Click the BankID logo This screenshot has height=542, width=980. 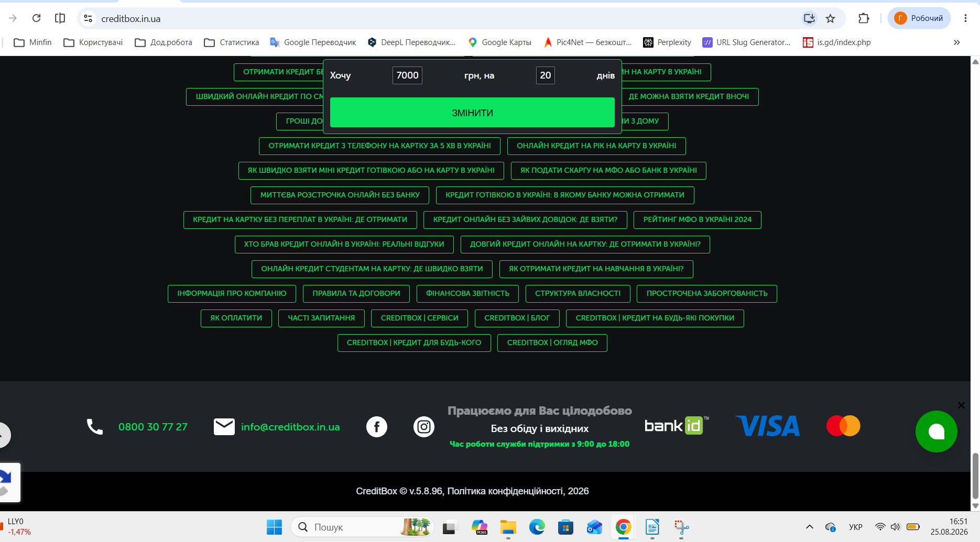click(677, 425)
